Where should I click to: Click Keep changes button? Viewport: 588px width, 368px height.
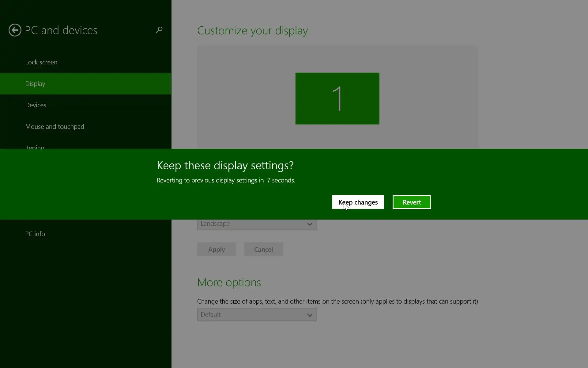pyautogui.click(x=358, y=202)
